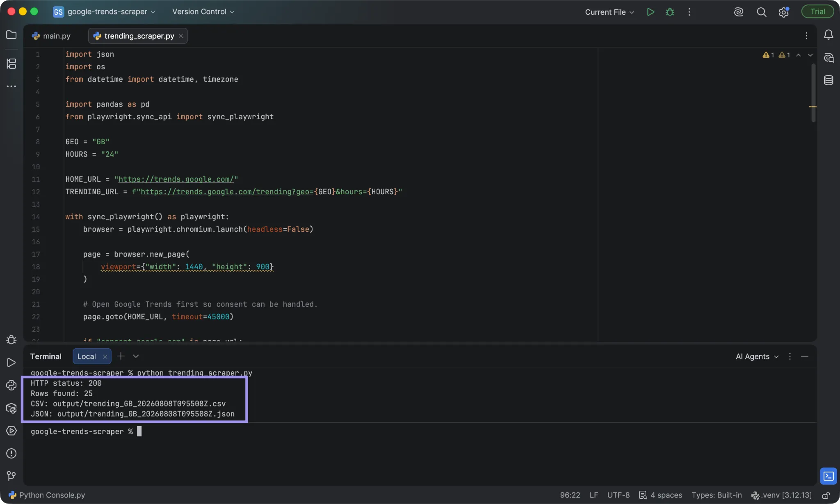Open the UTF-8 encoding selector
840x504 pixels.
click(x=619, y=495)
